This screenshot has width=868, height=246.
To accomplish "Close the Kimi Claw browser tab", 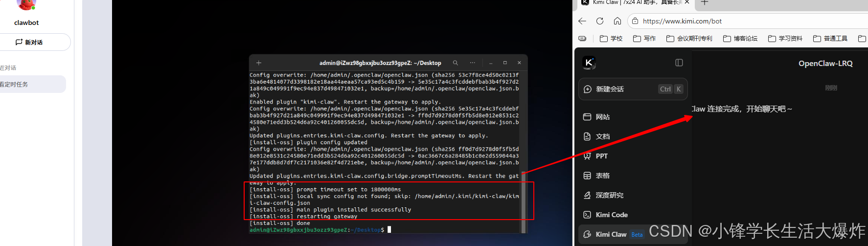I will tap(687, 2).
